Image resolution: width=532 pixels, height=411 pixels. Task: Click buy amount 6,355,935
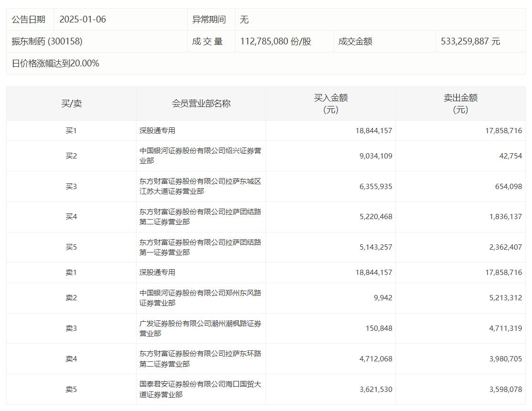click(x=375, y=187)
